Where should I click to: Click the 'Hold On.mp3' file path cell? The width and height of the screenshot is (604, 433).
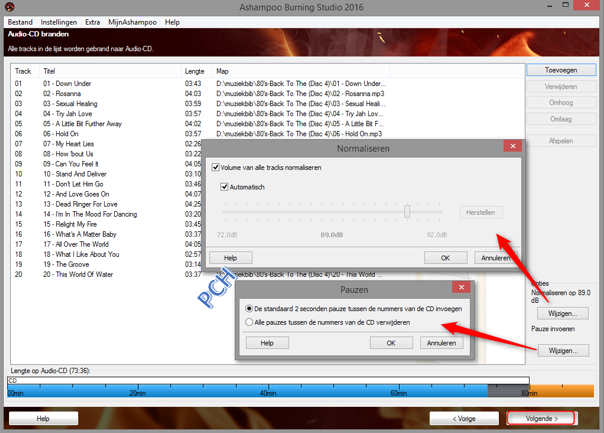(x=299, y=134)
